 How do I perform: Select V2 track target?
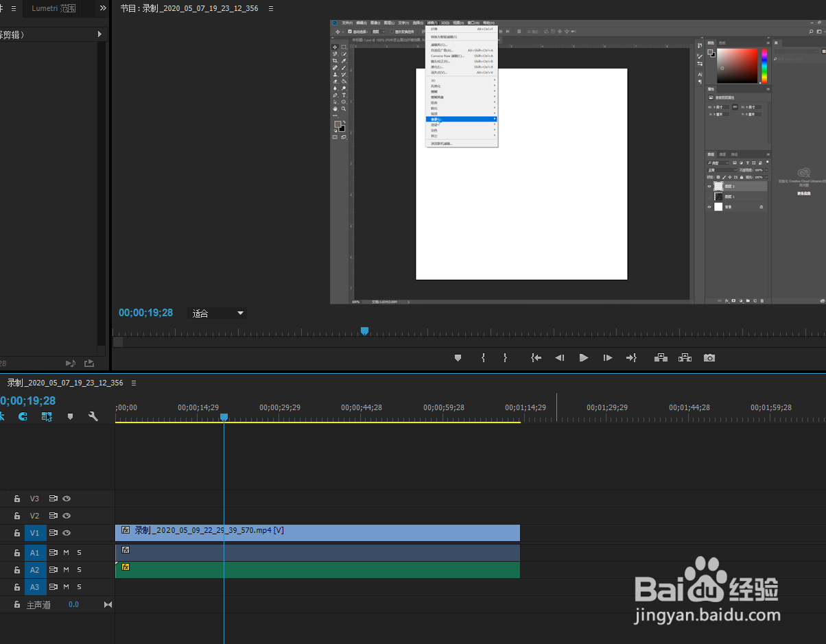[35, 516]
